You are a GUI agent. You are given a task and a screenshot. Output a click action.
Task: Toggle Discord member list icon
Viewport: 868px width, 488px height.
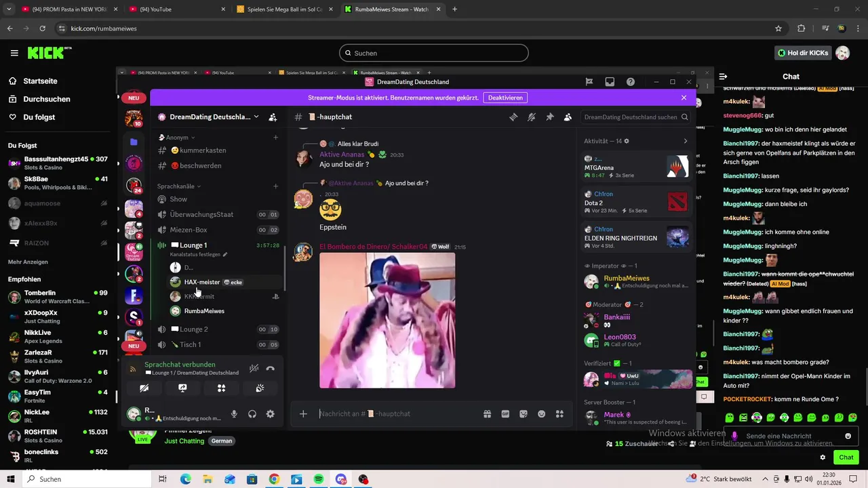click(568, 117)
